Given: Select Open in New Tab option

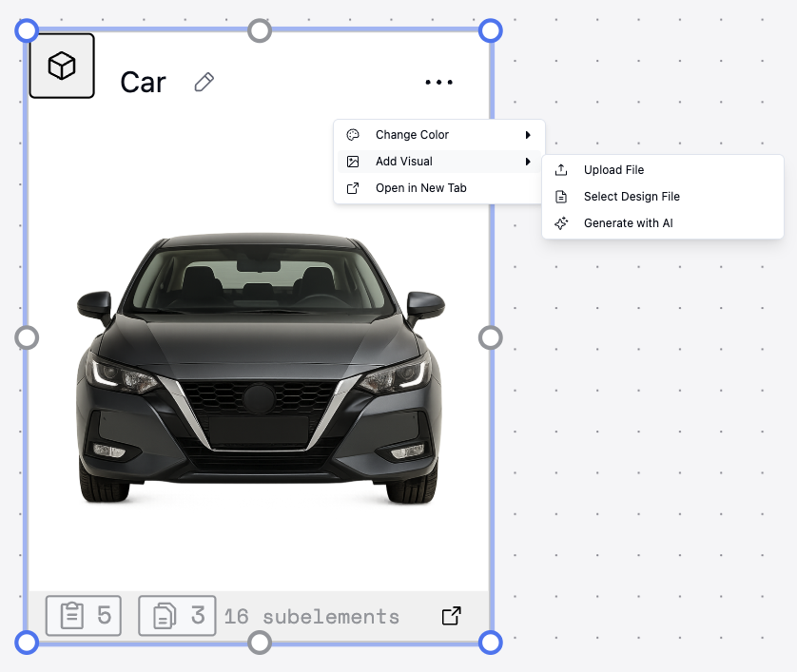Looking at the screenshot, I should 421,187.
